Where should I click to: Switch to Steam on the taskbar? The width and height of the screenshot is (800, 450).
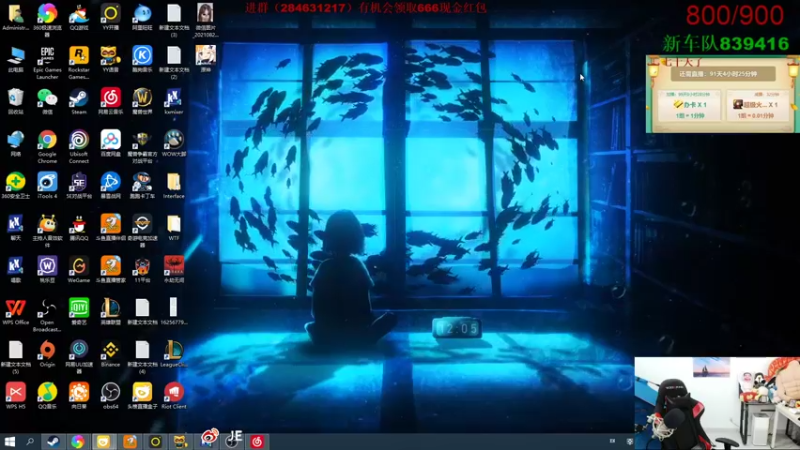point(53,441)
